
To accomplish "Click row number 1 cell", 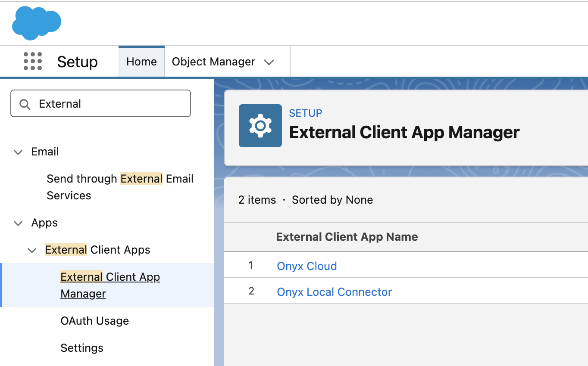I will click(251, 265).
